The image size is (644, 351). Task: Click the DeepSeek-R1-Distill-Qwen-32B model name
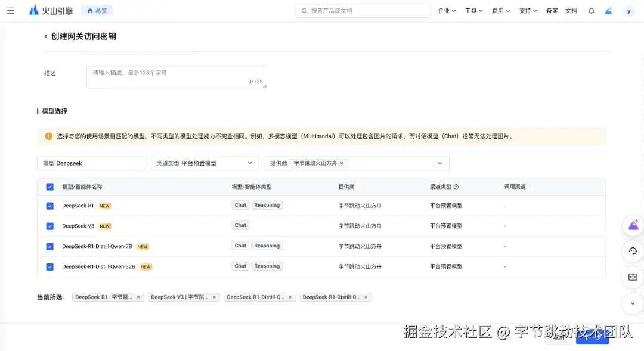point(98,267)
